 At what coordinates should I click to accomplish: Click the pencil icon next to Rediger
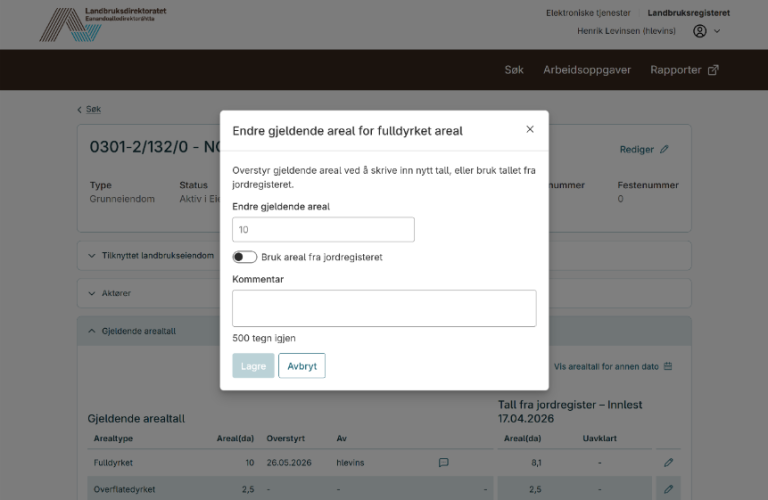pyautogui.click(x=664, y=149)
